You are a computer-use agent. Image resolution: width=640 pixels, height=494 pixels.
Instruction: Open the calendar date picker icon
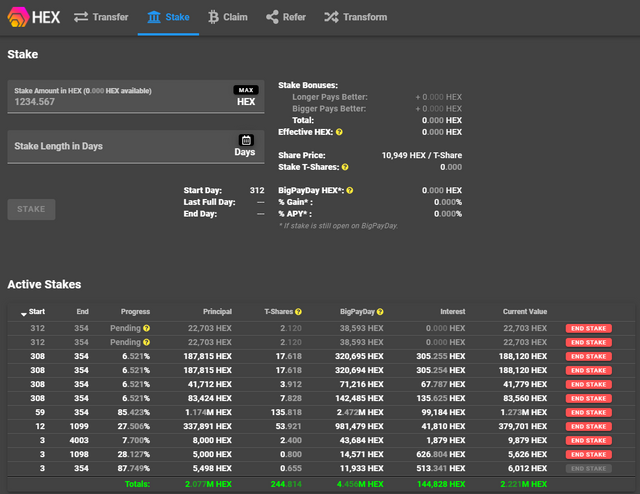246,140
